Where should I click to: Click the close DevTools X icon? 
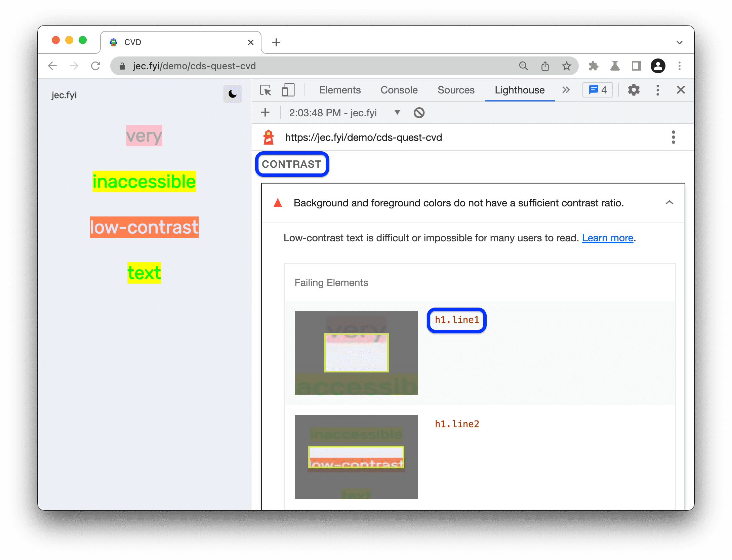pyautogui.click(x=681, y=90)
